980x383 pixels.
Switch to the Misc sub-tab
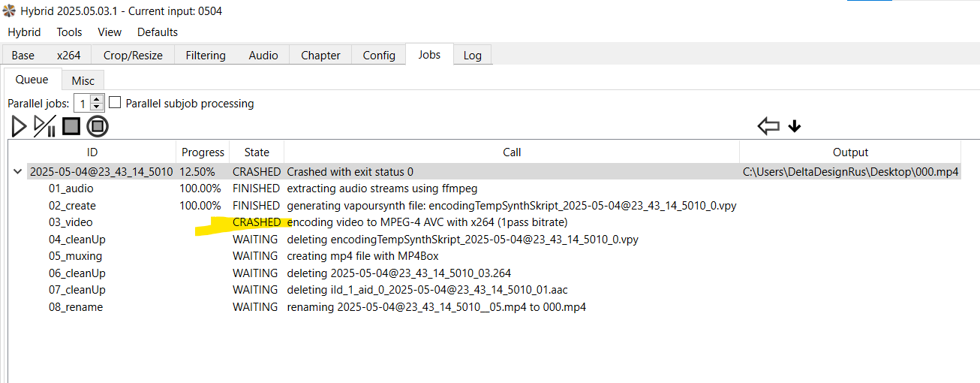tap(83, 81)
